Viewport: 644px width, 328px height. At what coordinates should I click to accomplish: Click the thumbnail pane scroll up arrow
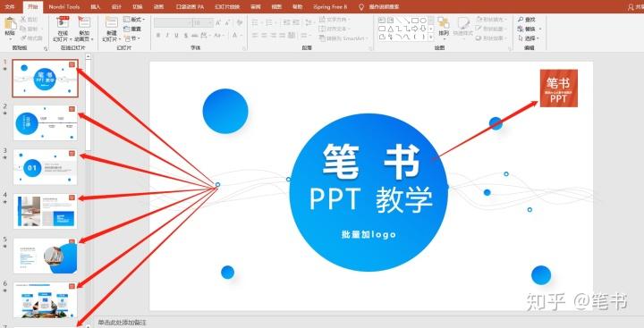click(88, 57)
